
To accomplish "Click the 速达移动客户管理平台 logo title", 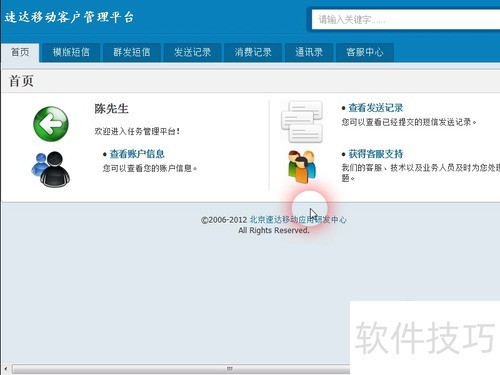I will click(x=69, y=17).
